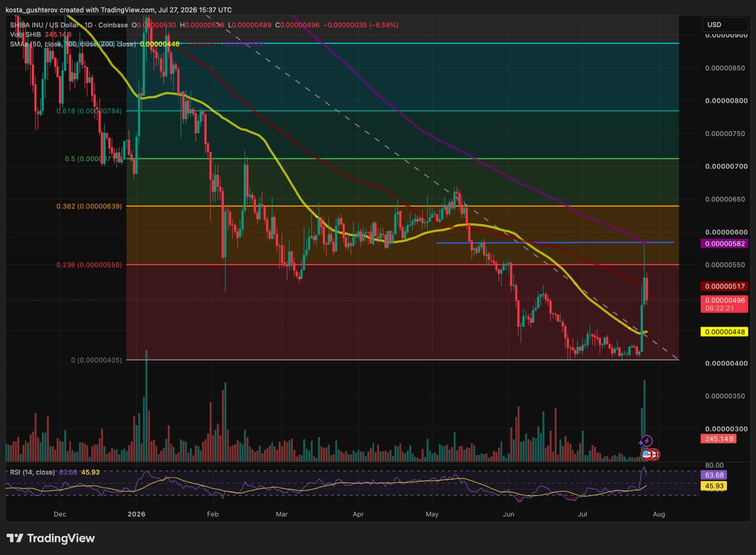
Task: Click the blue horizontal resistance line
Action: tap(555, 243)
